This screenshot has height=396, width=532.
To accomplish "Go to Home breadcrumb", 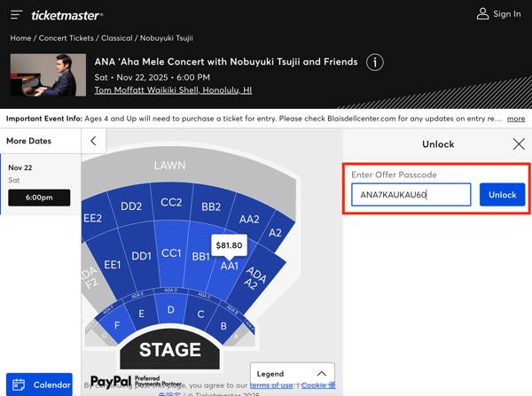I will click(20, 38).
